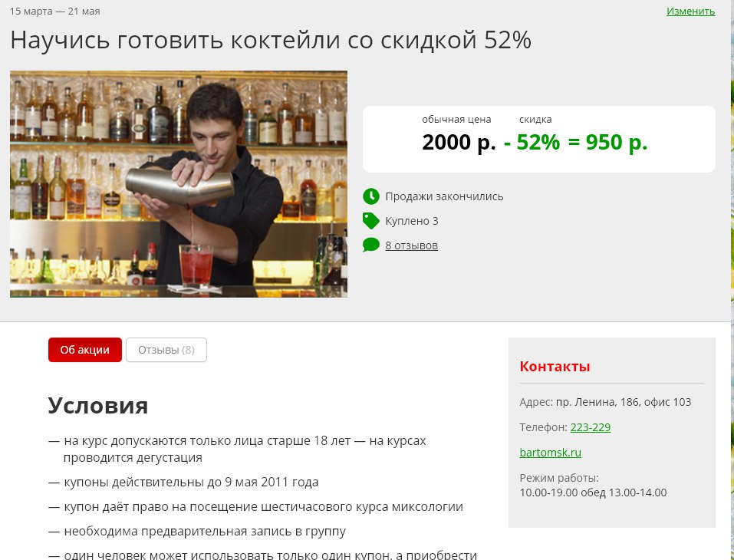The height and width of the screenshot is (560, 734).
Task: Click the green speech bubble icon
Action: click(x=370, y=245)
